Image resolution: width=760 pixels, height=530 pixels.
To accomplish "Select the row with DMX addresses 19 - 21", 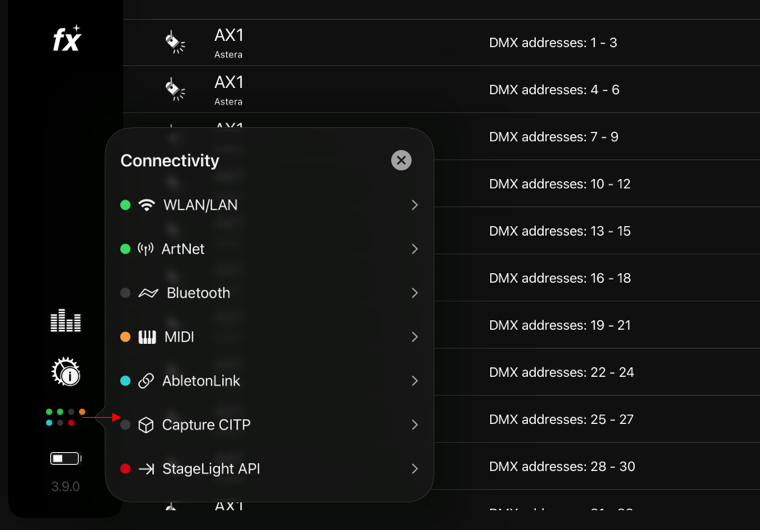I will coord(596,325).
